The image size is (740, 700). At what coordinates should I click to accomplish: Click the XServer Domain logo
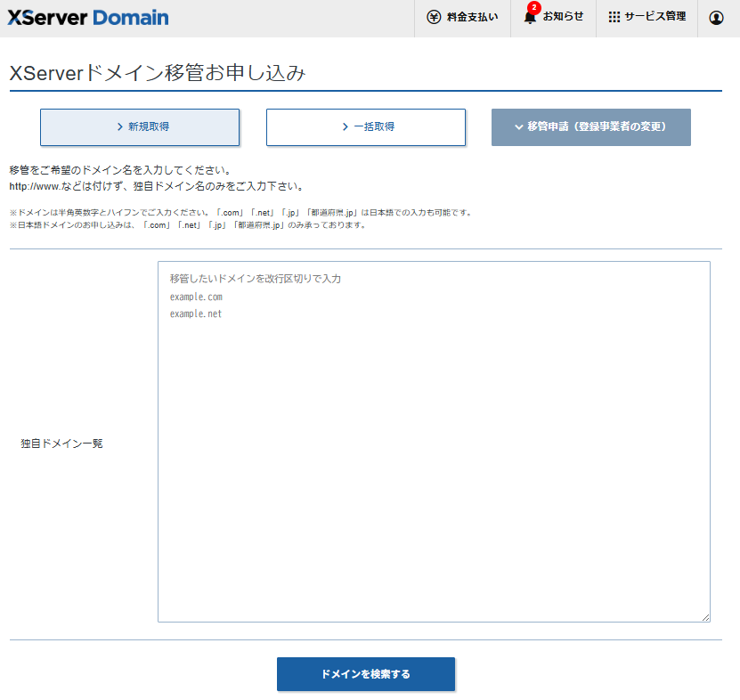point(88,18)
